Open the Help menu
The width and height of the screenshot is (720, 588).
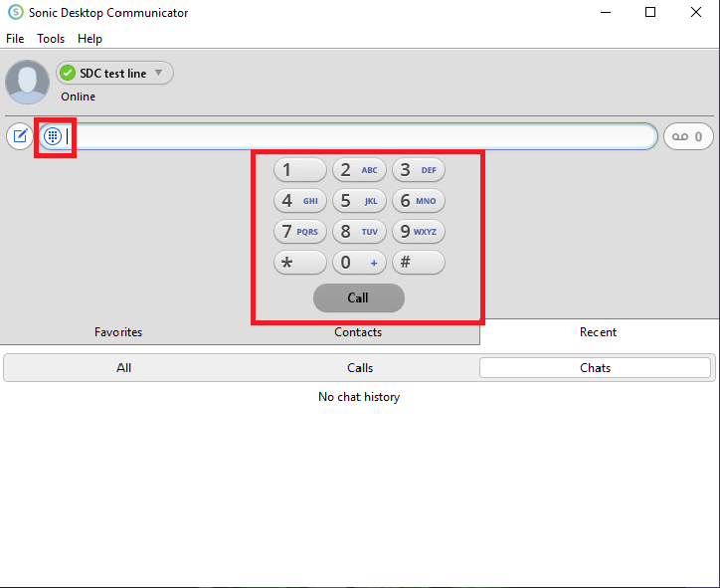point(90,39)
